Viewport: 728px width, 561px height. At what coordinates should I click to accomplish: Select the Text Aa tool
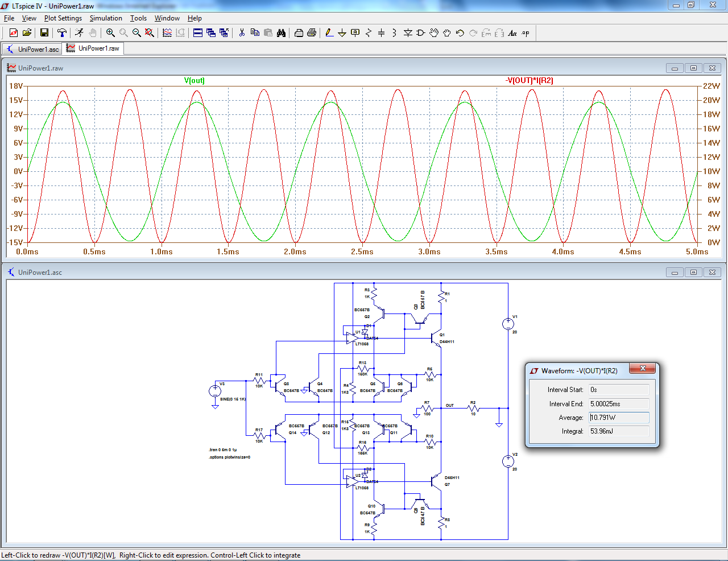[512, 33]
